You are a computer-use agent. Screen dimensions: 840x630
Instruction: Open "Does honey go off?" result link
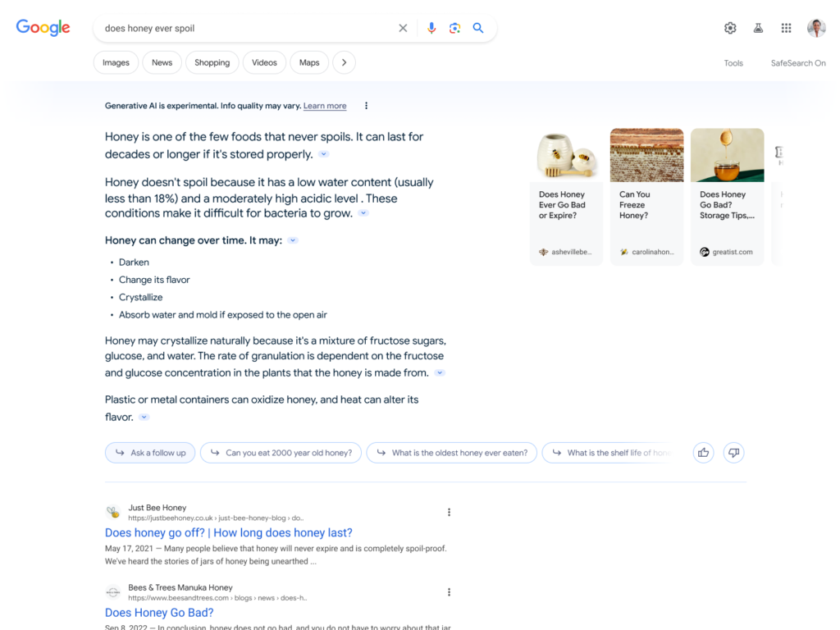coord(228,532)
